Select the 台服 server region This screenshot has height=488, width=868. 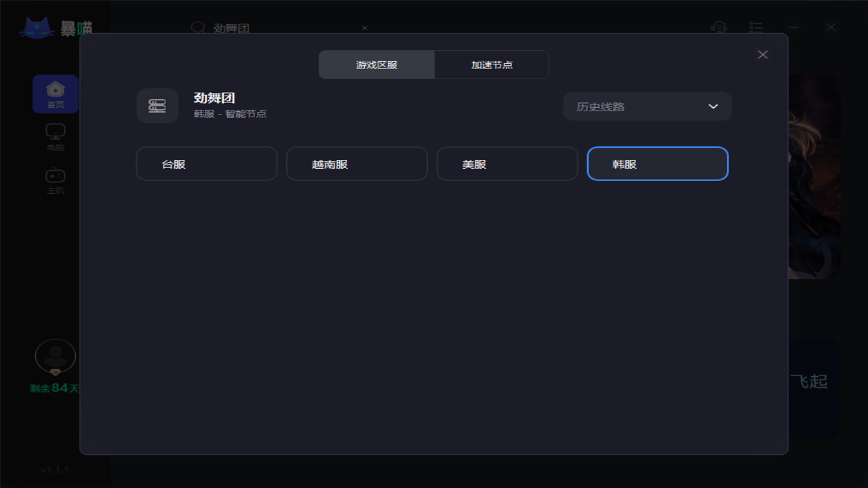(x=207, y=164)
